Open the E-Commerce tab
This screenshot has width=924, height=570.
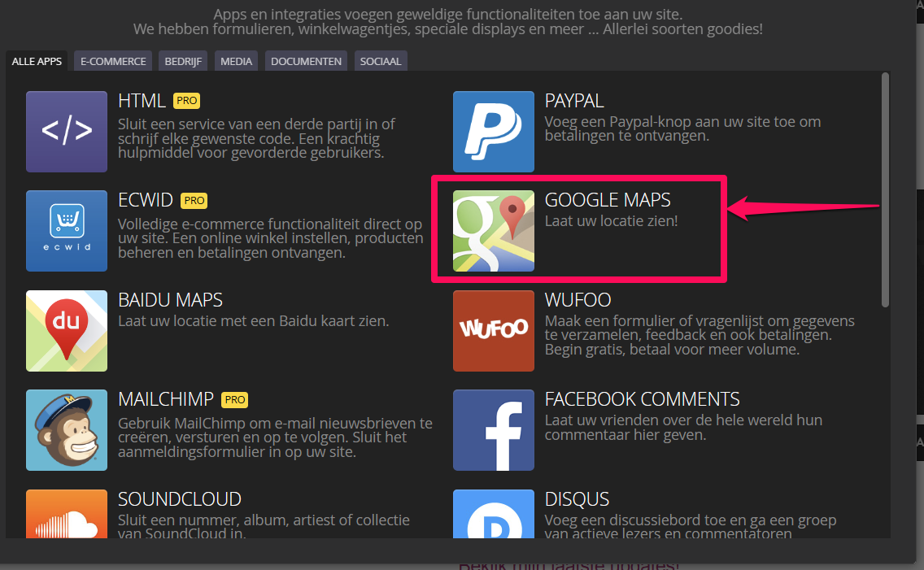click(113, 61)
